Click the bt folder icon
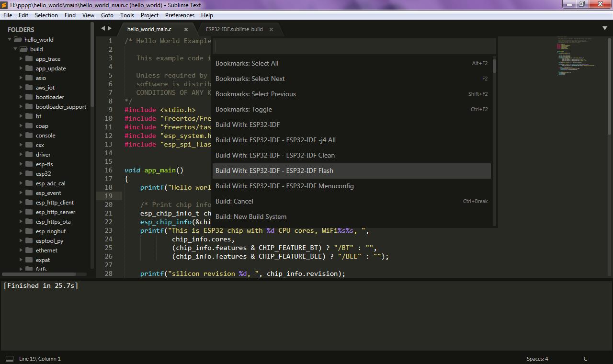The width and height of the screenshot is (613, 364). coord(29,116)
